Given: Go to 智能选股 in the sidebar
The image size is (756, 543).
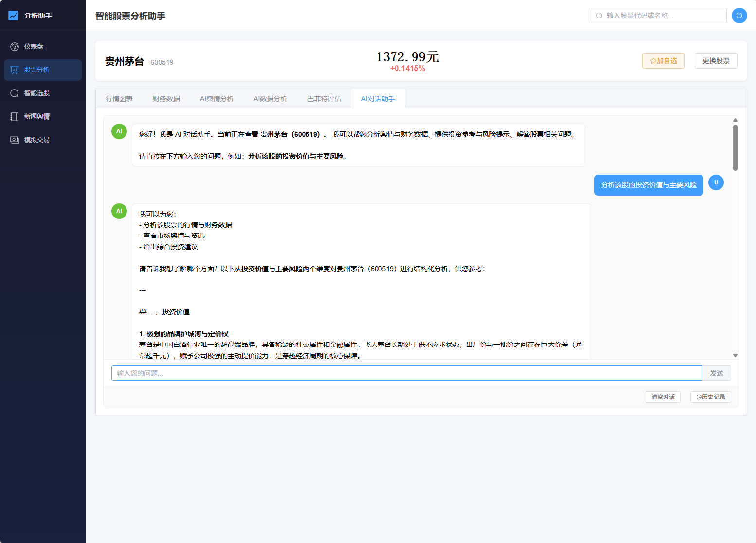Looking at the screenshot, I should pyautogui.click(x=43, y=93).
